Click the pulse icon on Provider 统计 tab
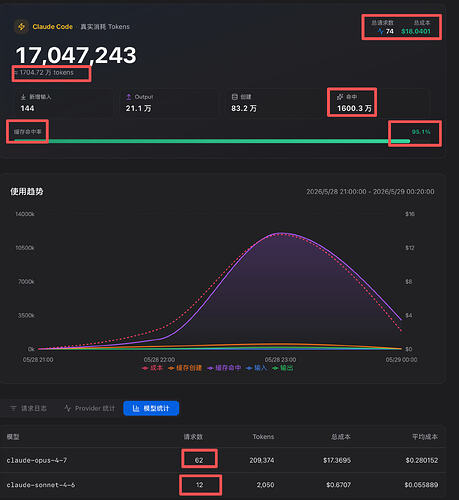459x500 pixels. click(x=68, y=408)
